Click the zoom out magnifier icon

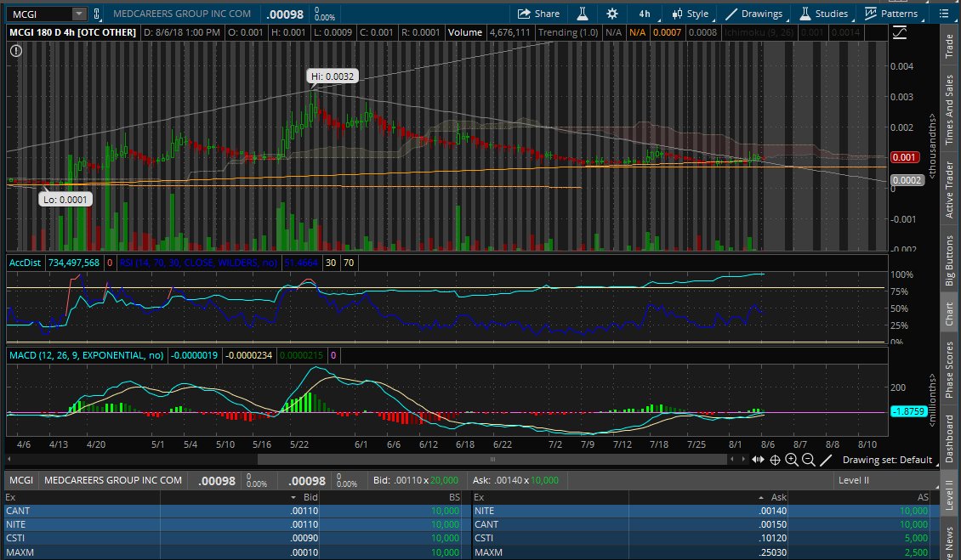(809, 460)
